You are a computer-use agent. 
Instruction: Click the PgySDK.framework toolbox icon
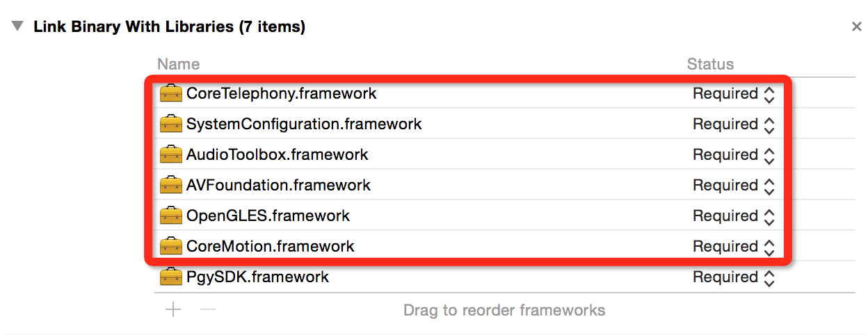170,277
